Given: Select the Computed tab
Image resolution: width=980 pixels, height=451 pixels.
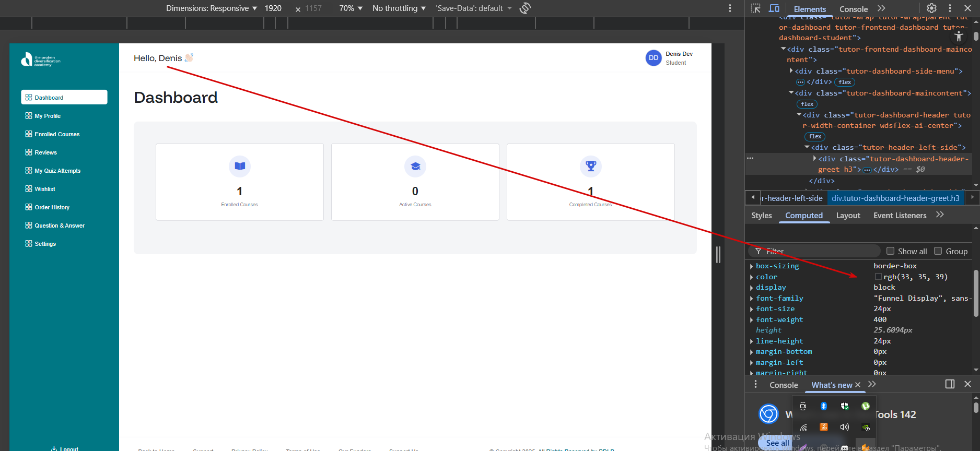Looking at the screenshot, I should coord(804,216).
